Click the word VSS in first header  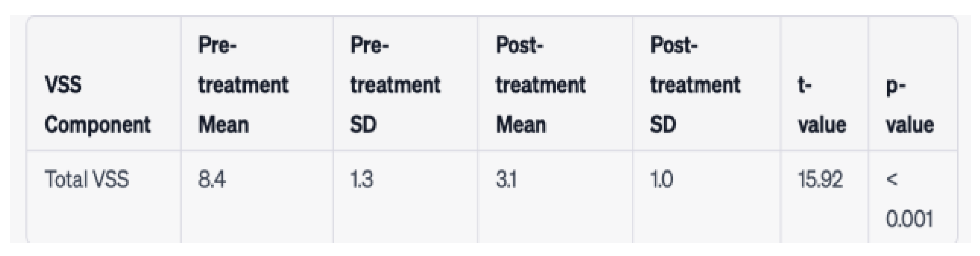63,85
